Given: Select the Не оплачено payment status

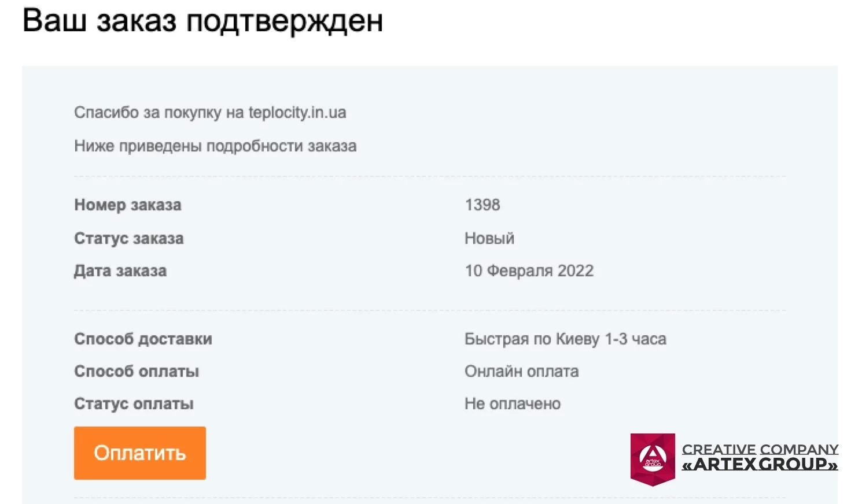Looking at the screenshot, I should [x=513, y=403].
